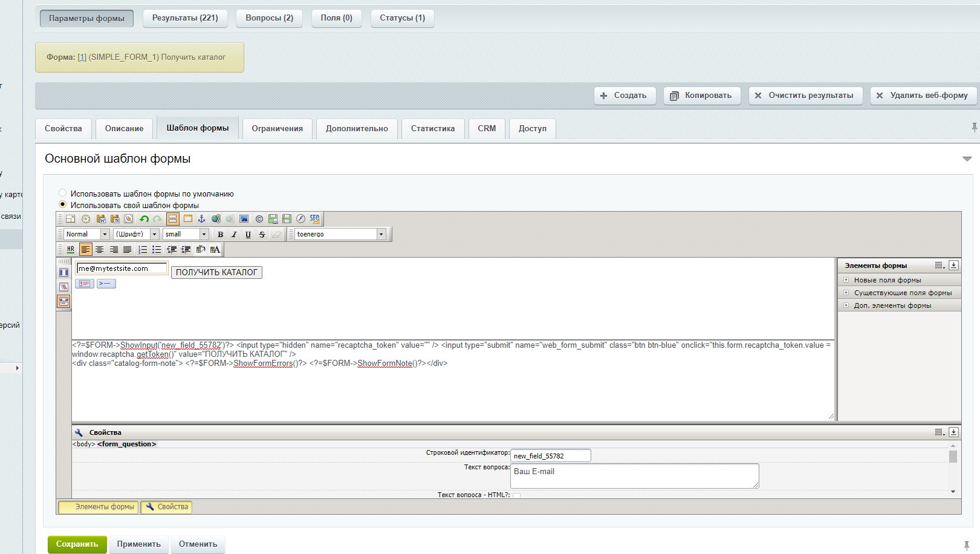Toggle 'Текст вопроса - HTML?' checkbox
980x554 pixels.
[x=516, y=495]
